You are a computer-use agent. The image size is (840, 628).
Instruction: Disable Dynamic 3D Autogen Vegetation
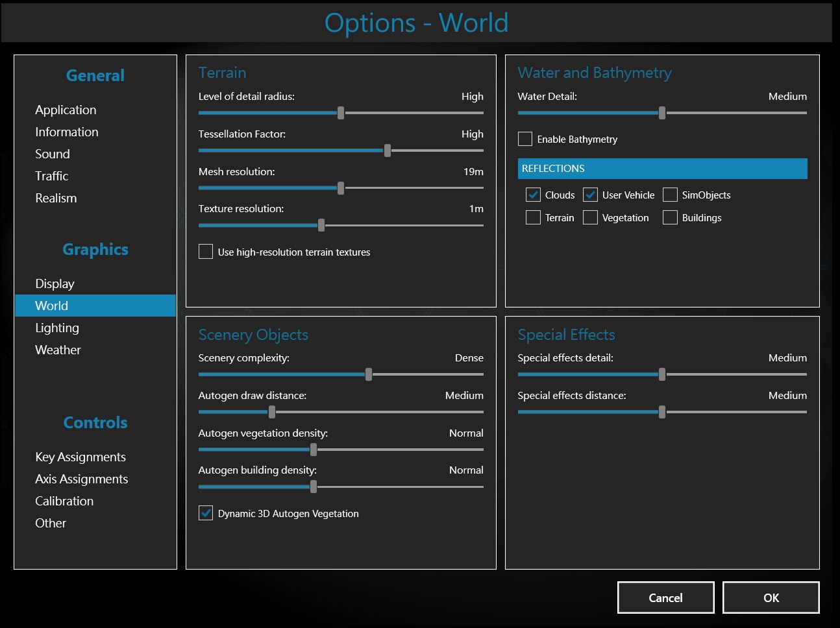(206, 513)
